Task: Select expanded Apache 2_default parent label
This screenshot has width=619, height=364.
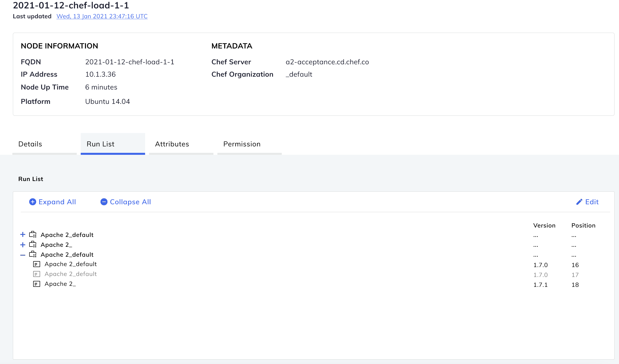Action: coord(67,255)
